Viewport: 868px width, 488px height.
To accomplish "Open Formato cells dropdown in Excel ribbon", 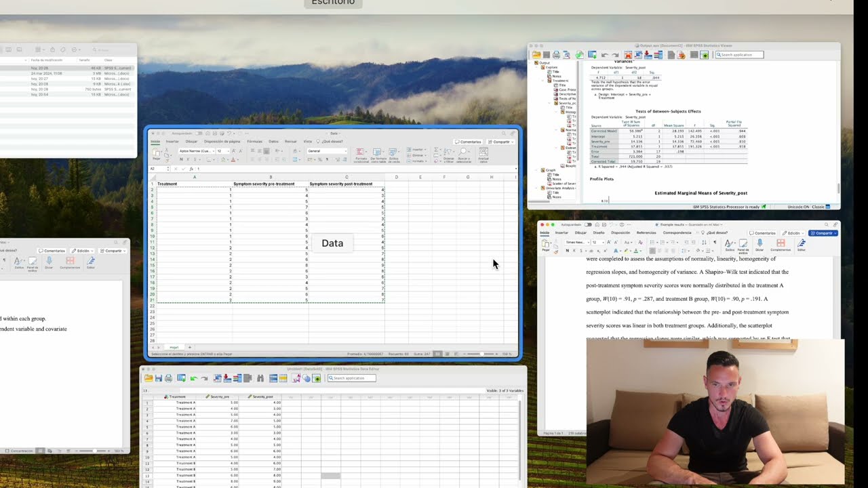I will point(417,161).
